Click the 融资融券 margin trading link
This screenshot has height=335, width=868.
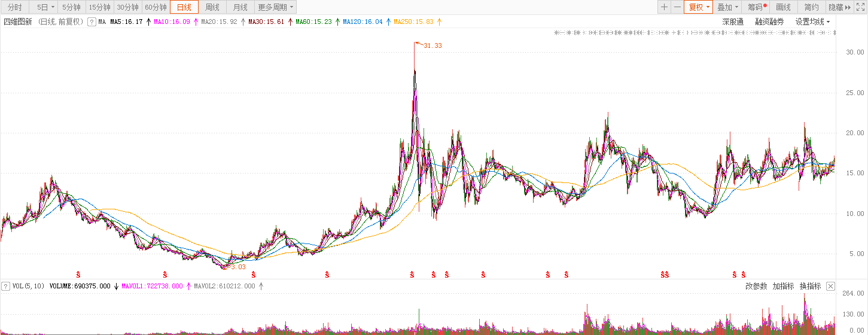pos(769,22)
